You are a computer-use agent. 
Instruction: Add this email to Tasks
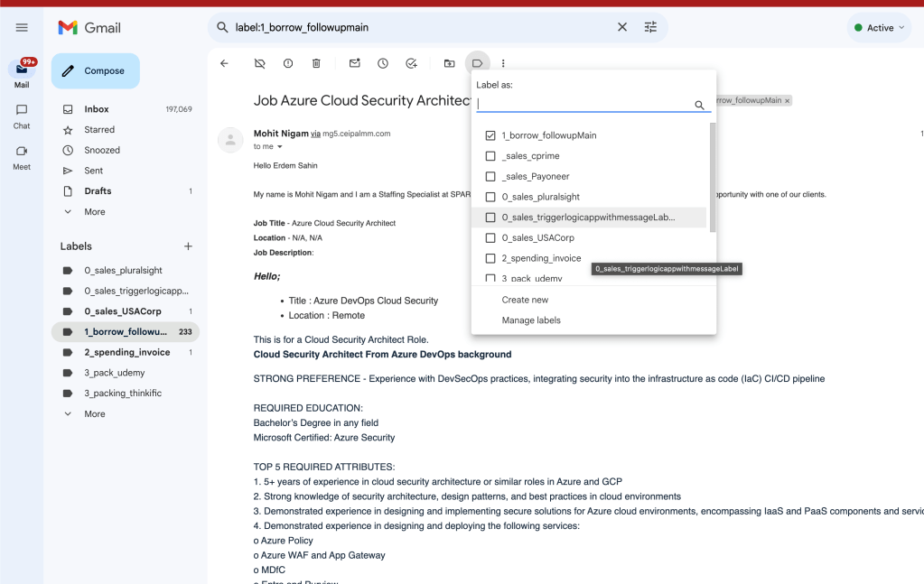click(411, 63)
